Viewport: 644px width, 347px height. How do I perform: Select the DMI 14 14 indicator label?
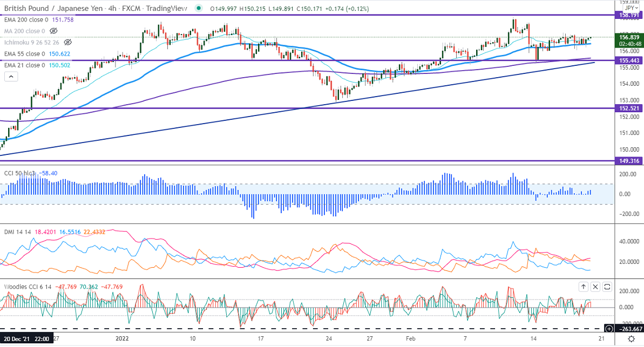click(x=18, y=232)
